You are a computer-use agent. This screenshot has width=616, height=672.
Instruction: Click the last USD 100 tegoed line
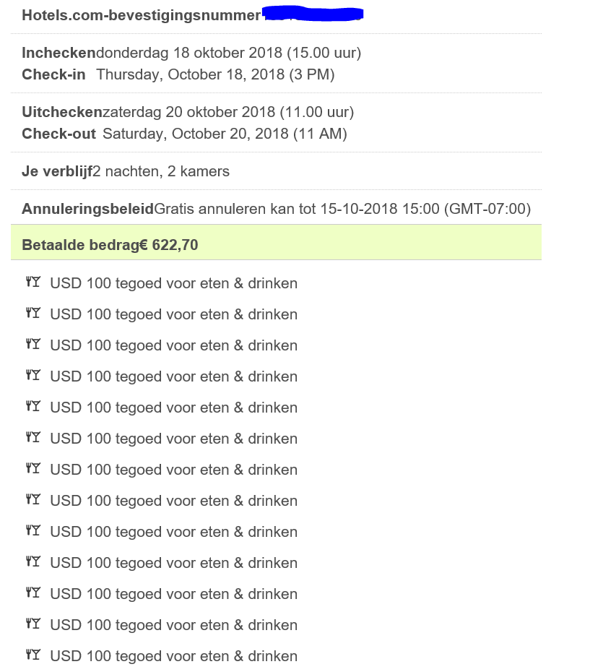coord(173,656)
